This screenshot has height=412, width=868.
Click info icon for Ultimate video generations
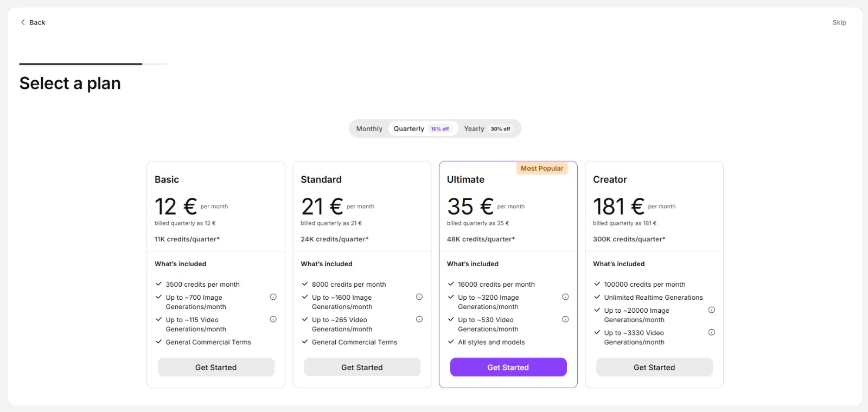[x=565, y=319]
